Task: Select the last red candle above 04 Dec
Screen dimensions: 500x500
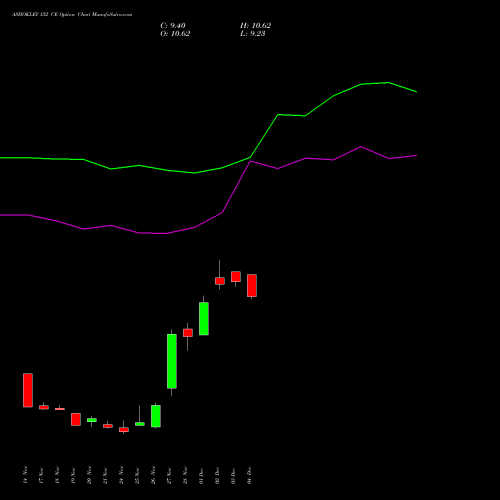Action: [x=252, y=286]
